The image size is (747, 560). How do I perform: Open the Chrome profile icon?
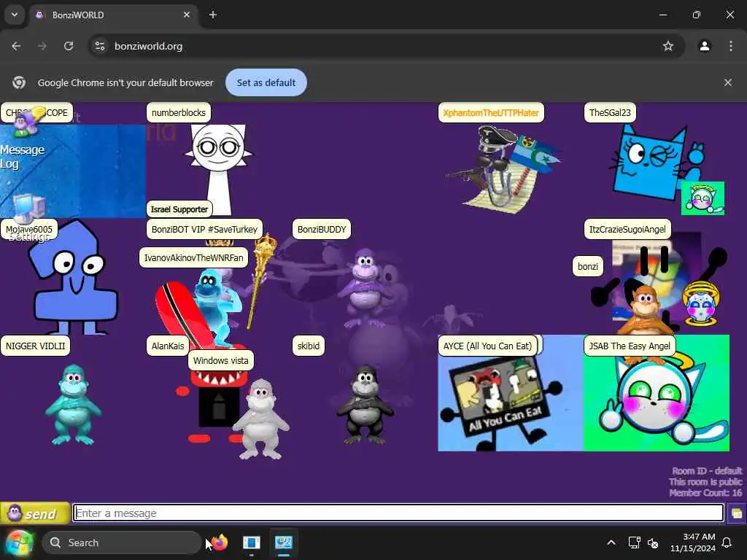click(705, 46)
